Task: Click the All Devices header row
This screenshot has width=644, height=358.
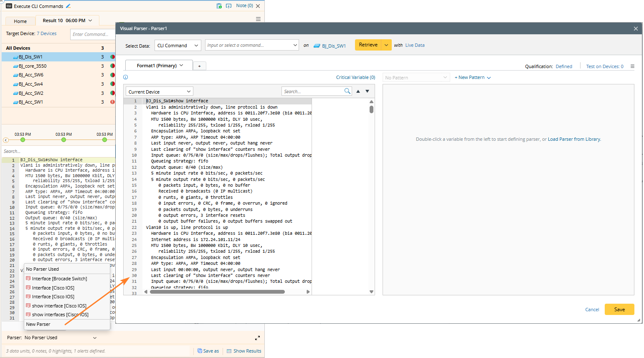Action: pyautogui.click(x=58, y=48)
